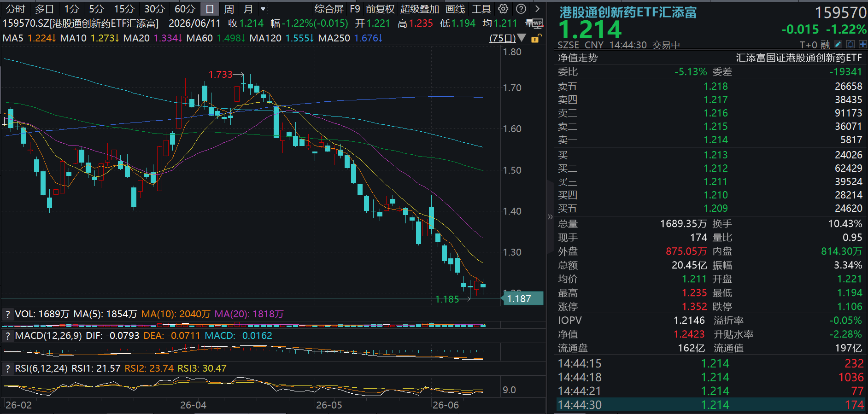Open the settings gear icon in toolbar
868x414 pixels.
[x=504, y=9]
